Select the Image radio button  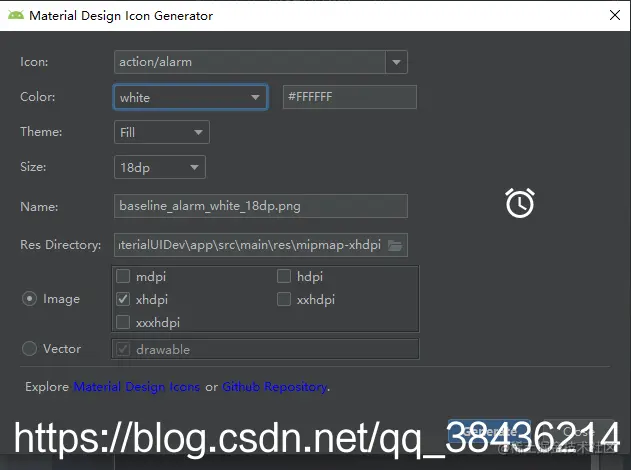[29, 299]
